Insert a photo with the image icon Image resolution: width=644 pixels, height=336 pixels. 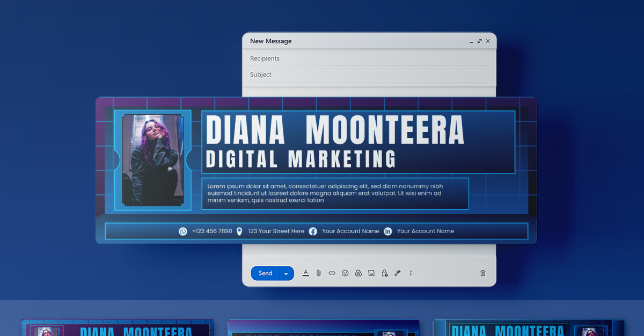tap(371, 273)
